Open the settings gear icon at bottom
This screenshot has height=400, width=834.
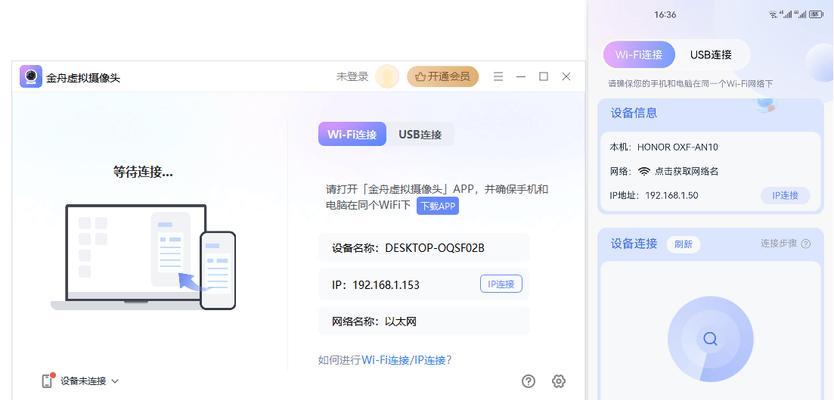pyautogui.click(x=558, y=381)
